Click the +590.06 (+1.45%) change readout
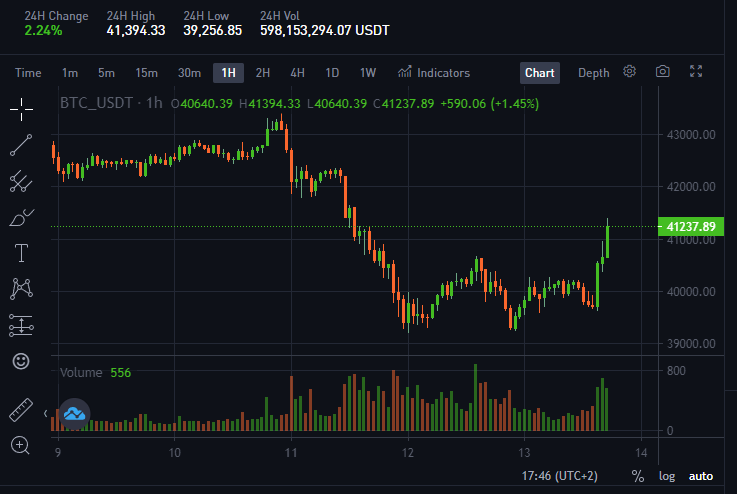Viewport: 737px width, 494px height. 489,104
